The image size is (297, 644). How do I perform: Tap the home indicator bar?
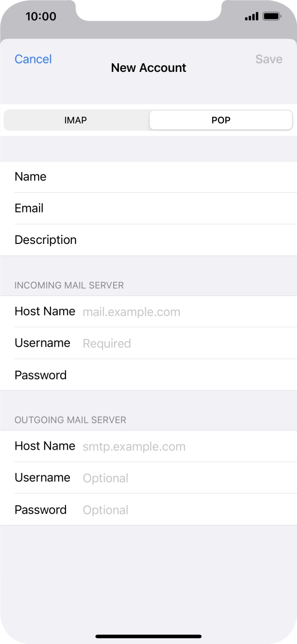[148, 636]
